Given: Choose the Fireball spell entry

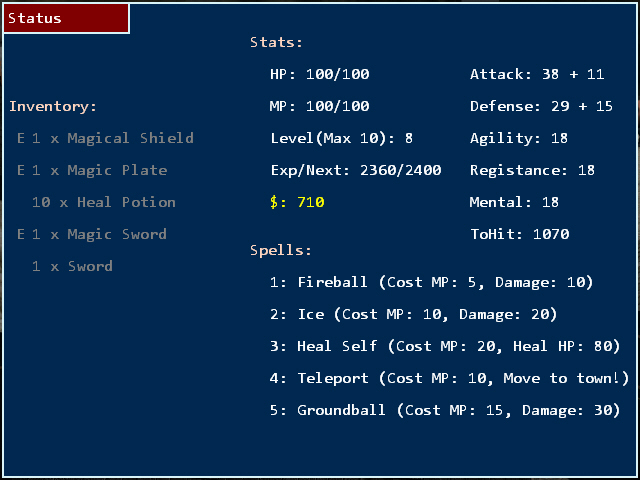Looking at the screenshot, I should [431, 282].
